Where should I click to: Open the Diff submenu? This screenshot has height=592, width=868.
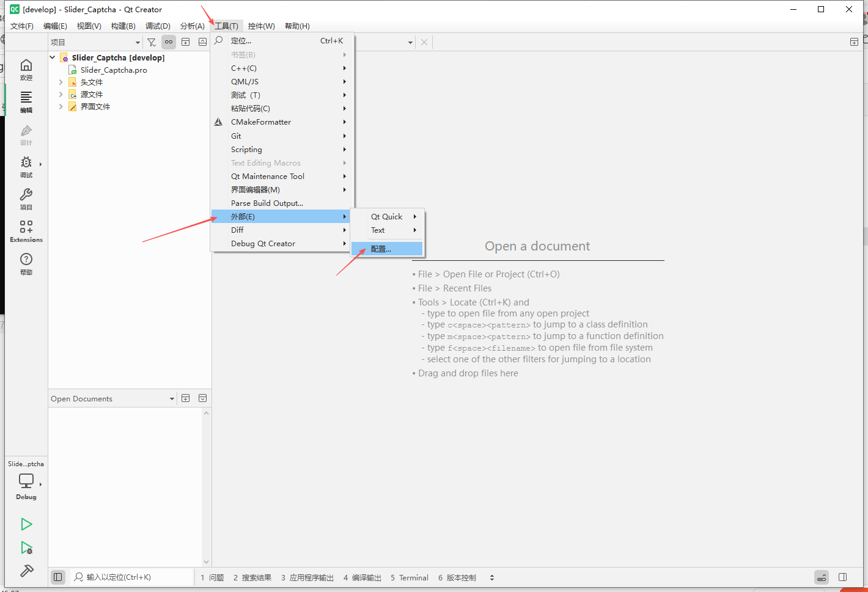(x=282, y=230)
